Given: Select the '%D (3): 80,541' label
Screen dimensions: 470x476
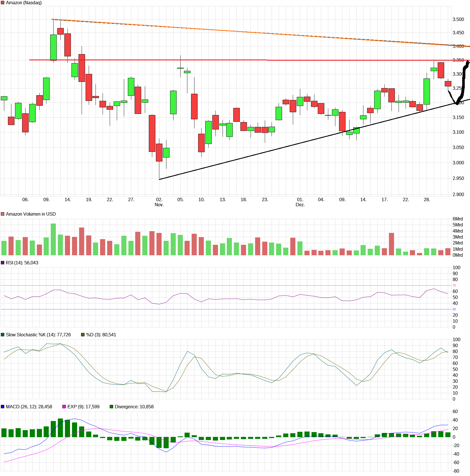Looking at the screenshot, I should 101,335.
